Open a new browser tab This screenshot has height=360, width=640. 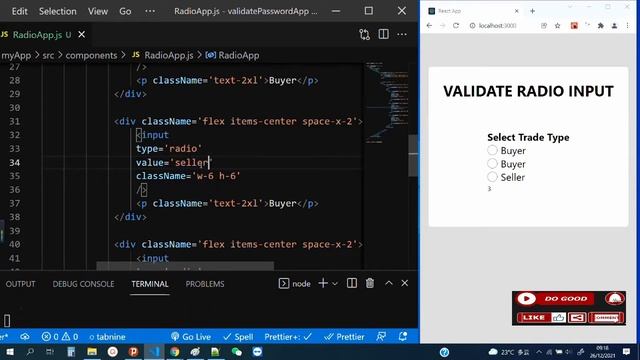(x=532, y=11)
